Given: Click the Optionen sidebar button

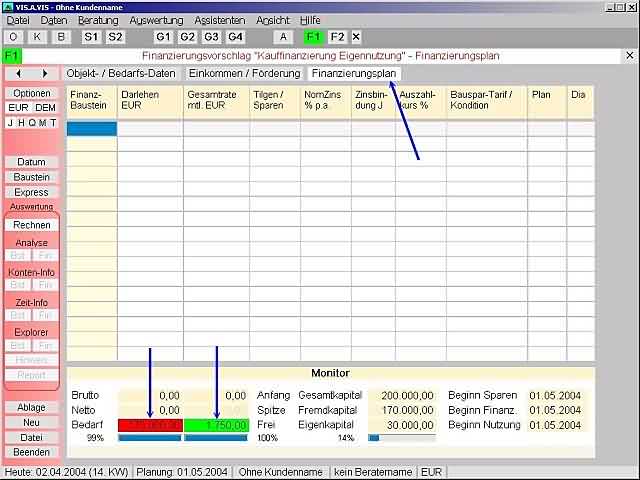Looking at the screenshot, I should pyautogui.click(x=32, y=93).
